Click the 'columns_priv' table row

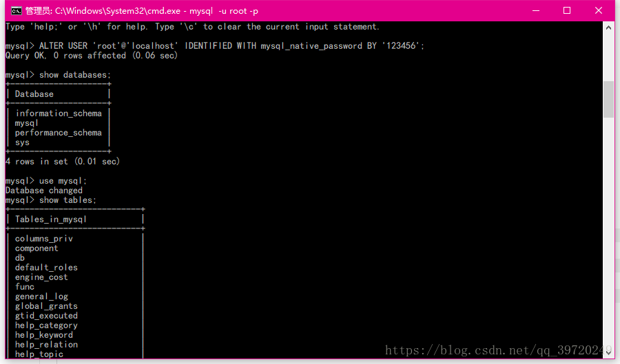(44, 239)
